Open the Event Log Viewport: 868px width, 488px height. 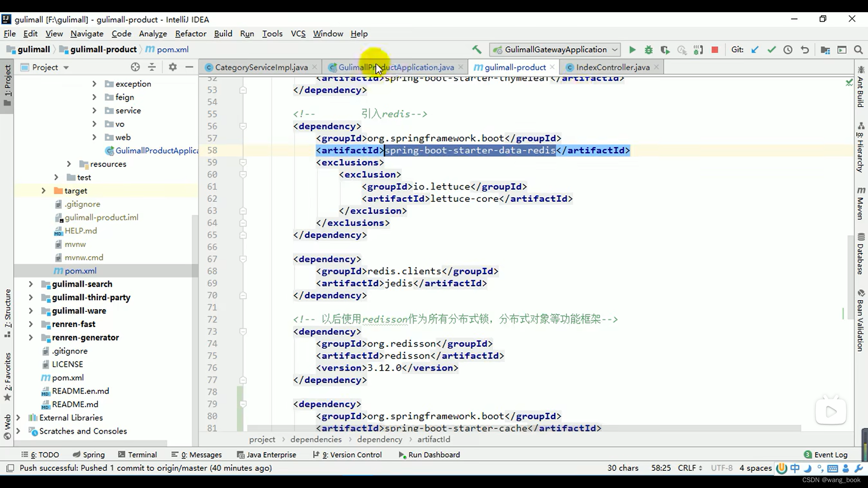(826, 455)
